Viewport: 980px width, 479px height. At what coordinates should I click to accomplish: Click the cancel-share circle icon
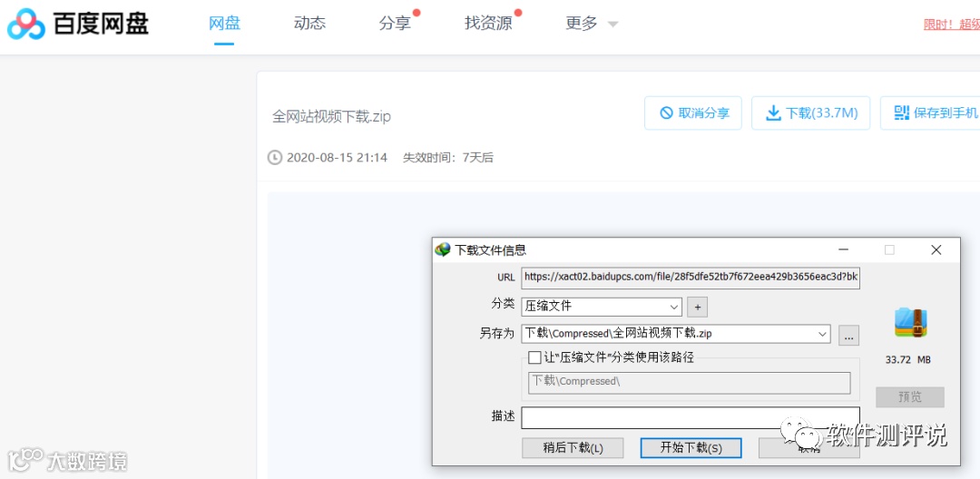[x=666, y=113]
